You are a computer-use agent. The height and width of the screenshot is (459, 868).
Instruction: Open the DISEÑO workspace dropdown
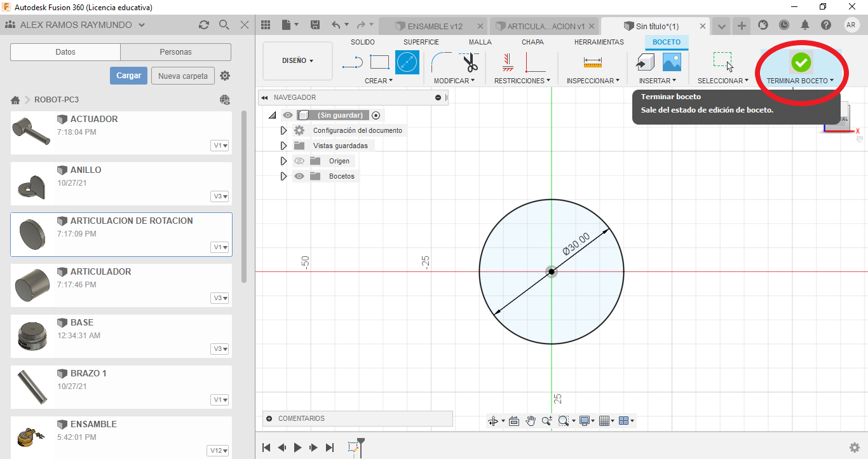pyautogui.click(x=297, y=61)
